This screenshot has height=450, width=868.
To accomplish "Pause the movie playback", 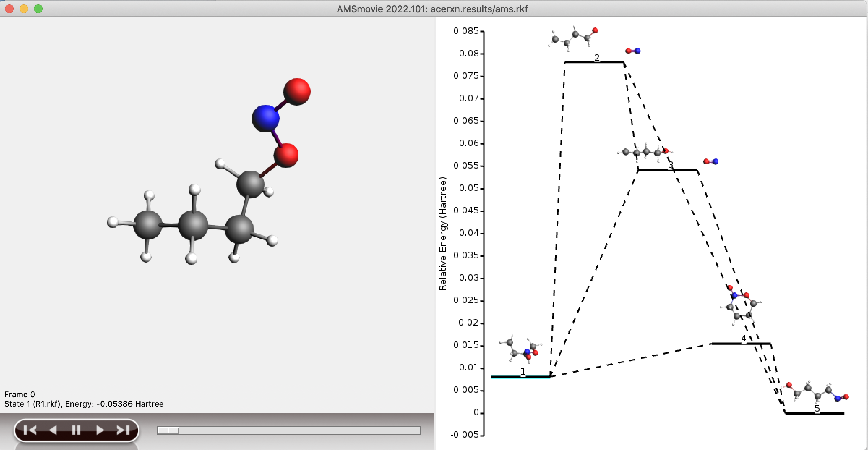I will point(76,430).
